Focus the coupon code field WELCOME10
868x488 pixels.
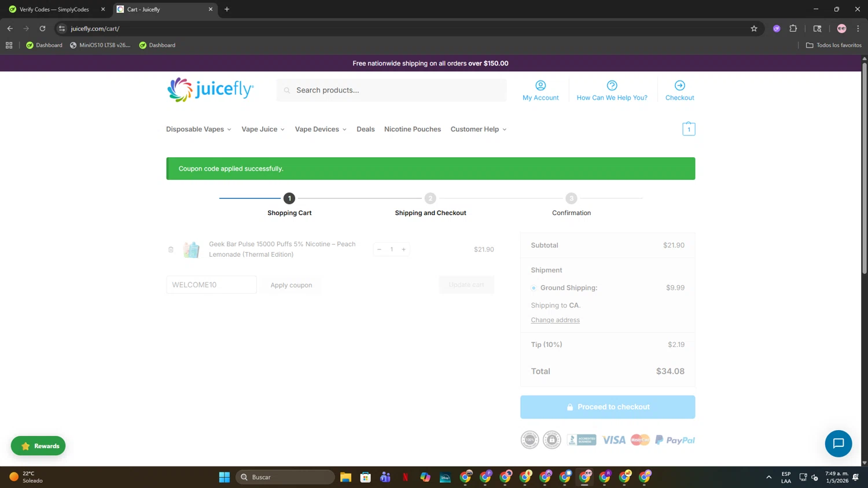(x=211, y=285)
